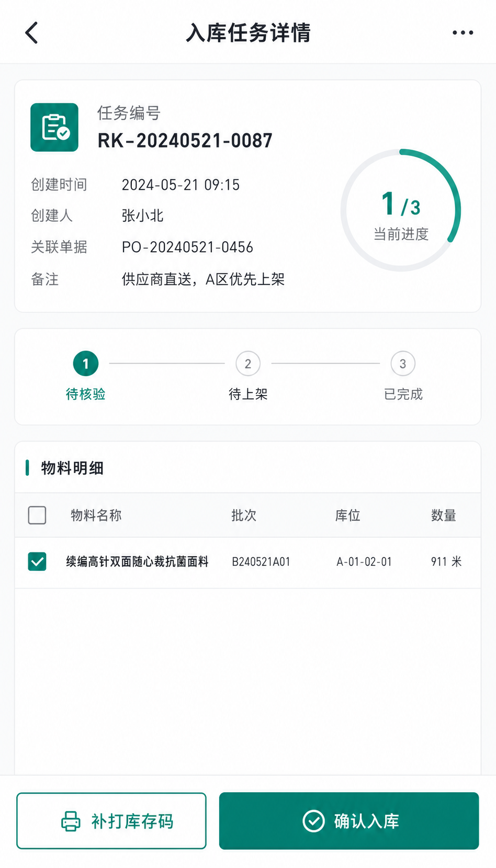
Task: Tap material name 续编高针双面随心裁抗菌面料
Action: coord(137,561)
